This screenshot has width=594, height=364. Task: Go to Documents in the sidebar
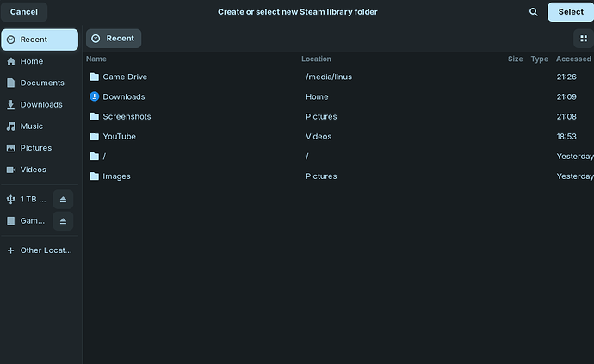click(42, 83)
